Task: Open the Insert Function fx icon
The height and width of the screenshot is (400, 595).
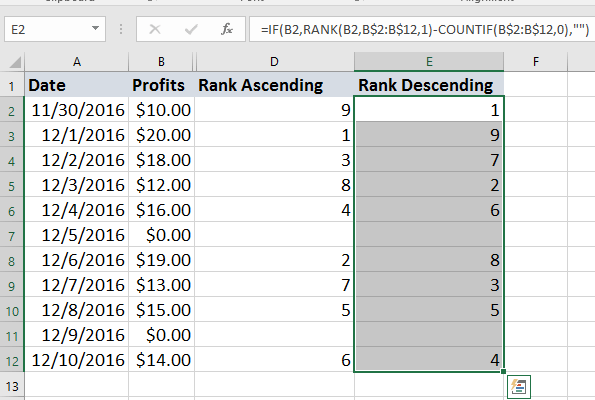Action: 227,29
